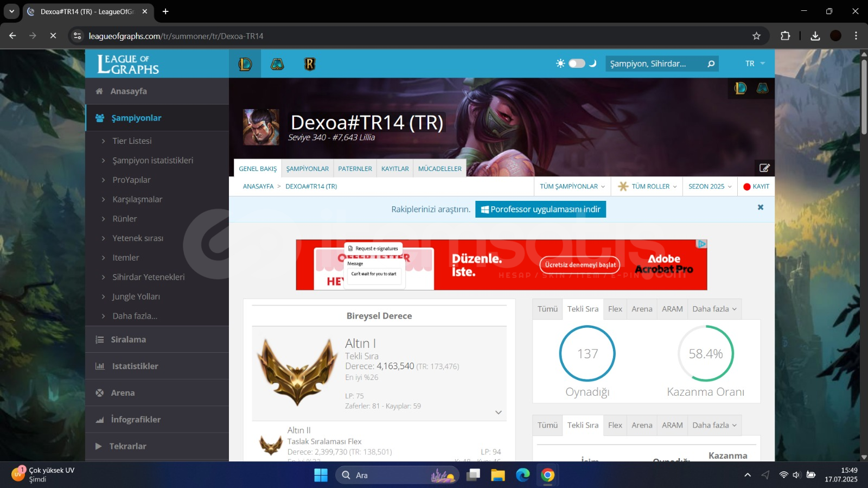Open Jungle Yolları sidebar link
Screen dimensions: 868x488
(136, 297)
